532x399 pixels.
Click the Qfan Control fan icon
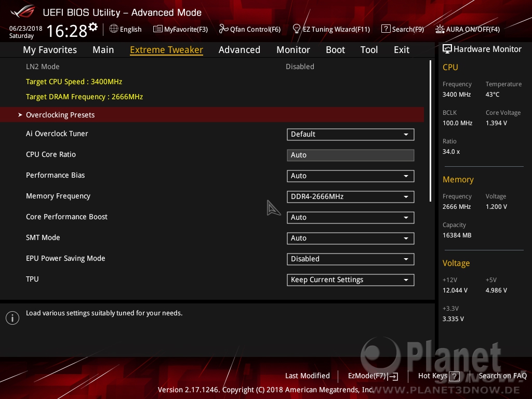(223, 29)
